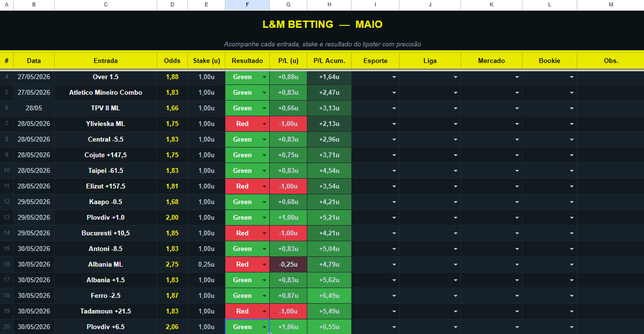Viewport: 644px width, 334px height.
Task: Select the 0,25u stake cell
Action: click(207, 264)
